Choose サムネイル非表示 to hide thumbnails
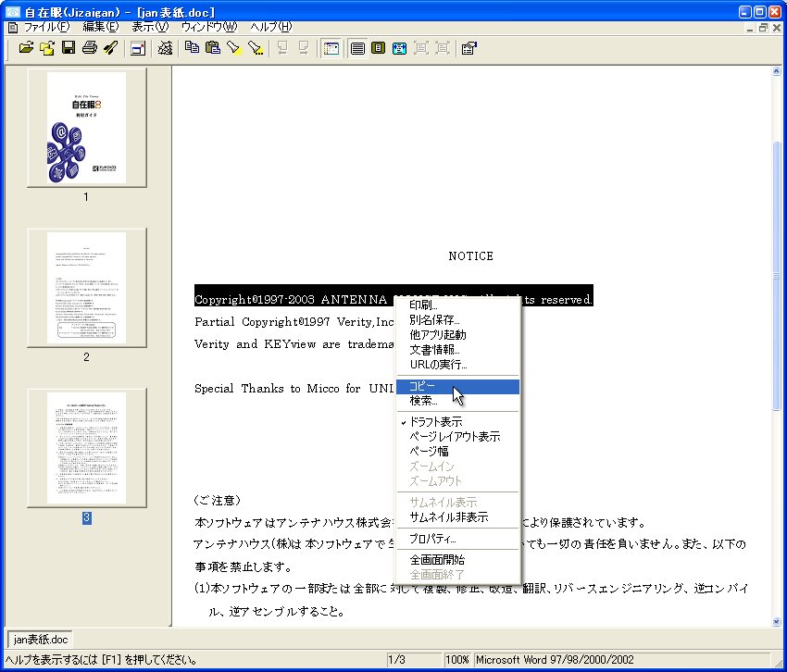Viewport: 787px width, 672px height. tap(457, 517)
